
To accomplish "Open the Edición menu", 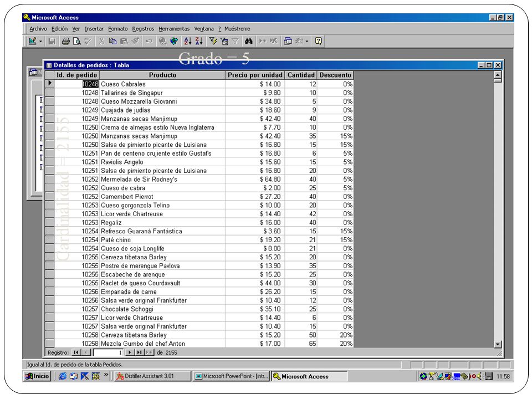I will point(59,29).
